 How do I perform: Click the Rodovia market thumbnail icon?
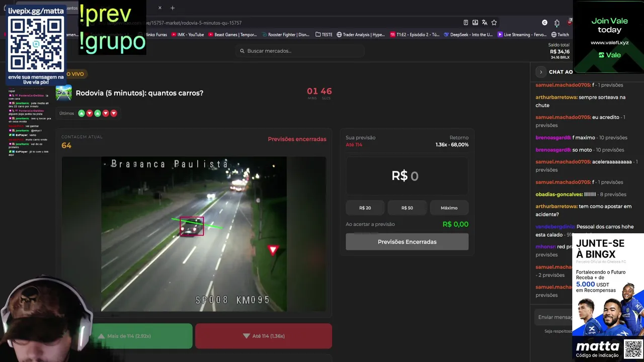coord(63,93)
